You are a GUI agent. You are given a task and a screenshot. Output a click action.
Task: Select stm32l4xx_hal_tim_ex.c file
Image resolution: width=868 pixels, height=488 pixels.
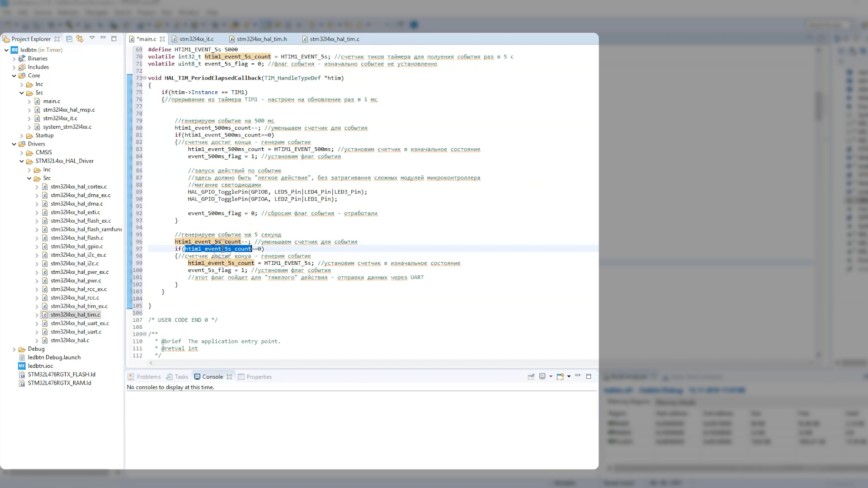tap(79, 306)
